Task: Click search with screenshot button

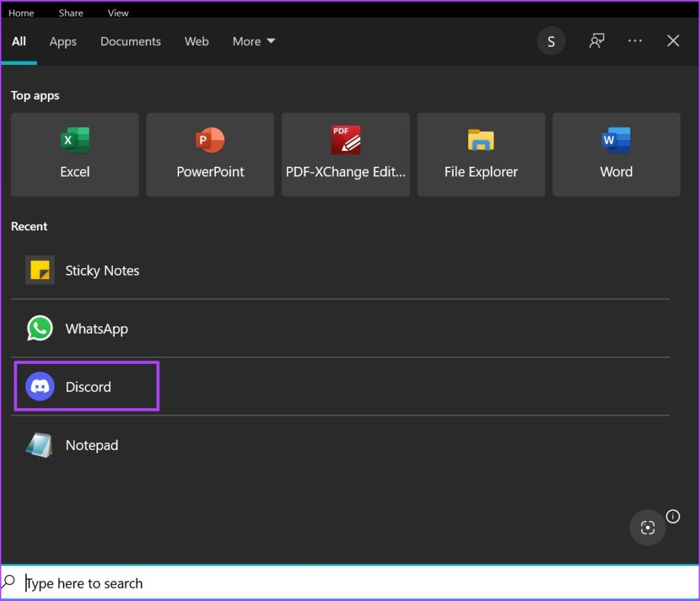Action: pyautogui.click(x=647, y=527)
